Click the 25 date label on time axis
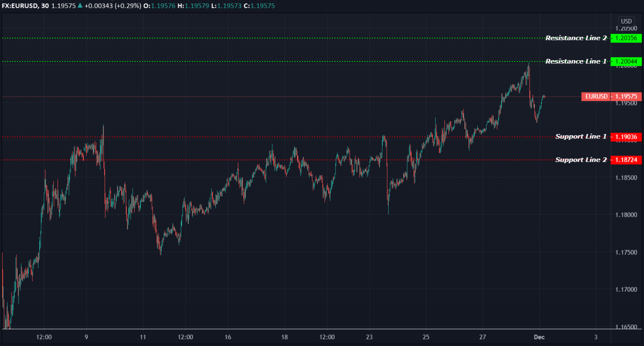This screenshot has height=346, width=644. pyautogui.click(x=426, y=337)
